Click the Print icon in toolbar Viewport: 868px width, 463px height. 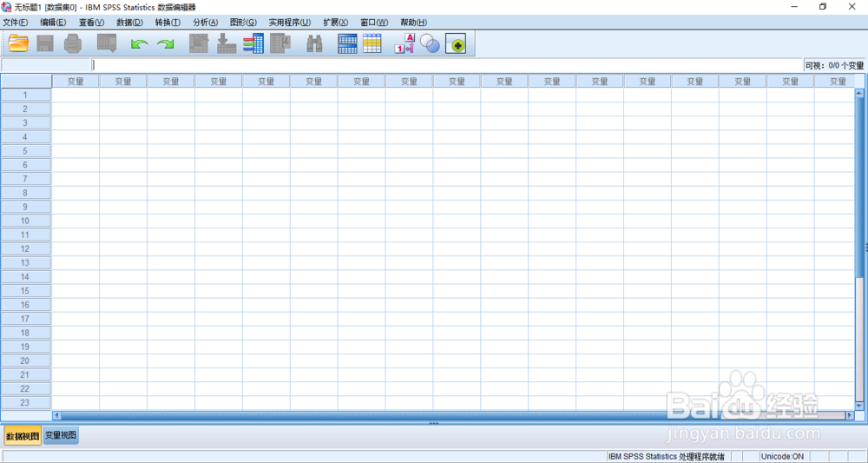73,43
